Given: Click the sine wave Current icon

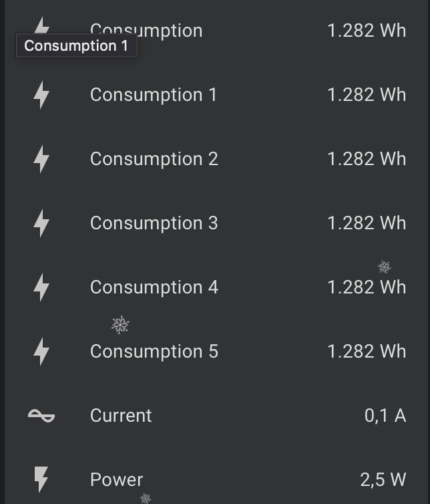Looking at the screenshot, I should [41, 416].
